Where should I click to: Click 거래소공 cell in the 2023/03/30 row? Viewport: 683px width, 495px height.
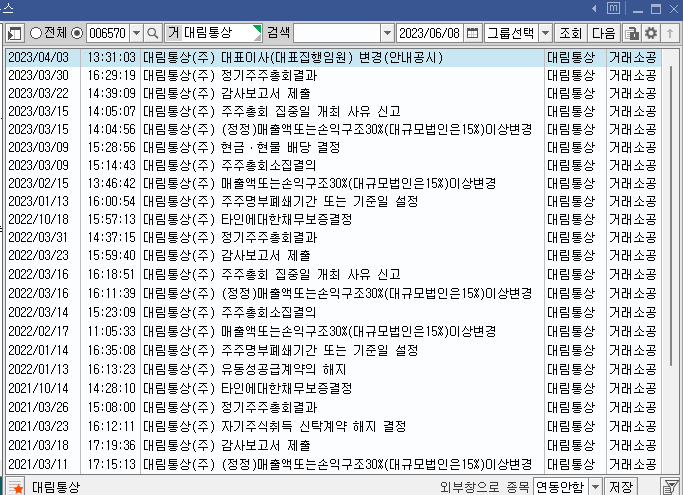point(632,75)
